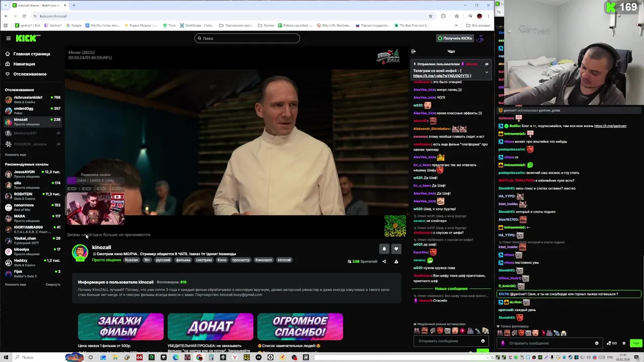Open JesusAVGN recommended channel
Viewport: 644px width, 362px height.
click(x=32, y=174)
